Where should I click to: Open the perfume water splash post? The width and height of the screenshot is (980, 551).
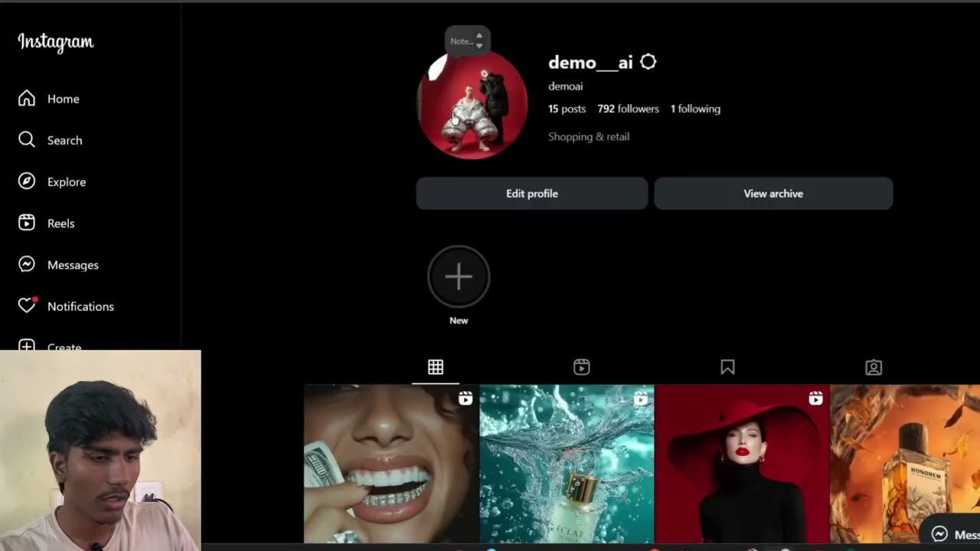click(x=567, y=464)
